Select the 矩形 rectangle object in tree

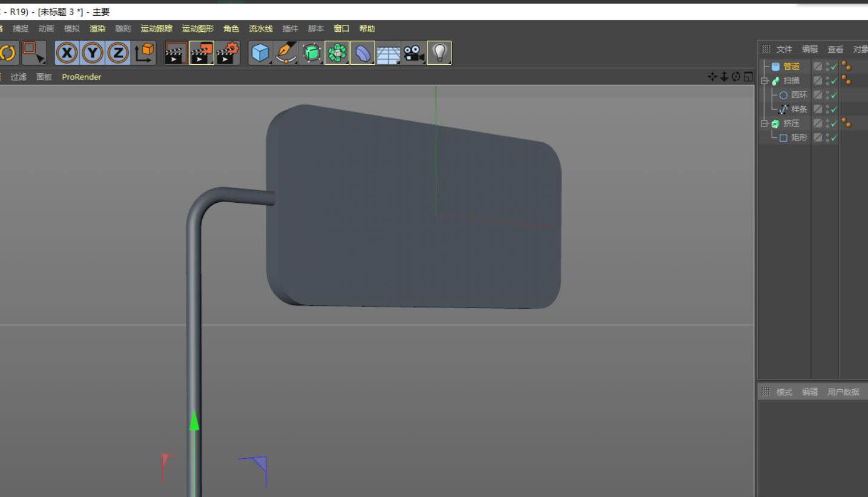tap(799, 137)
